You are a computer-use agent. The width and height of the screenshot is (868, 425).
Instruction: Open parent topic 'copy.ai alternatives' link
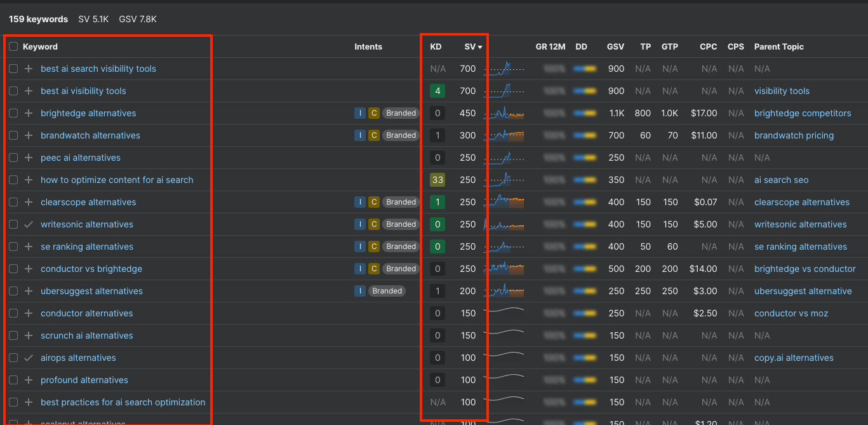[x=794, y=358]
